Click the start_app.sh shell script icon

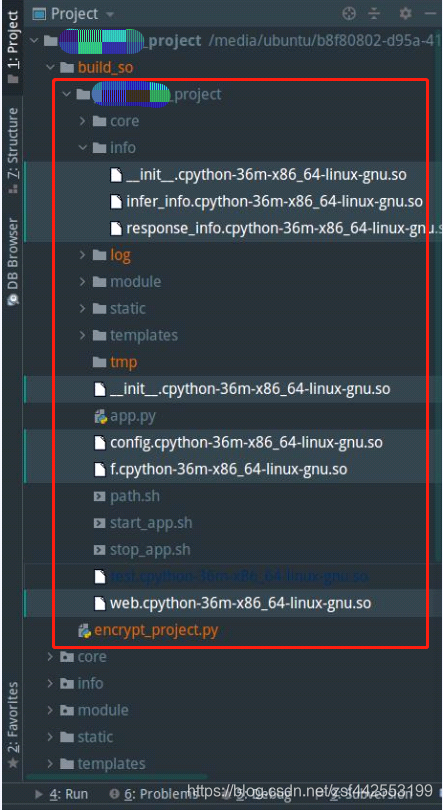99,523
